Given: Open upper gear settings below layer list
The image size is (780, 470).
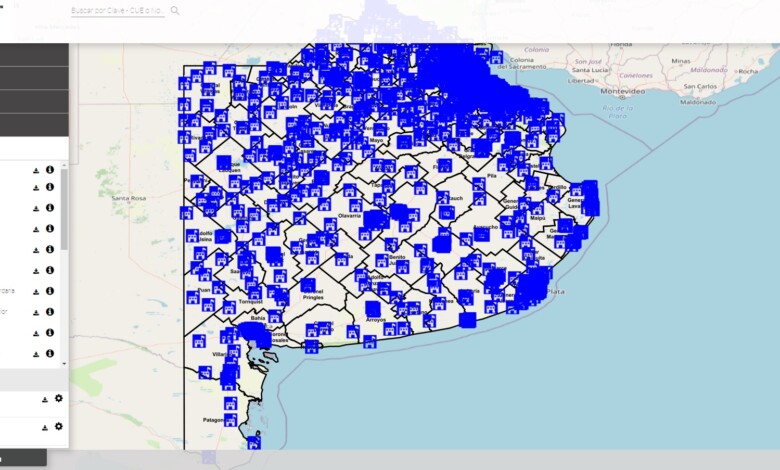Looking at the screenshot, I should click(x=59, y=398).
